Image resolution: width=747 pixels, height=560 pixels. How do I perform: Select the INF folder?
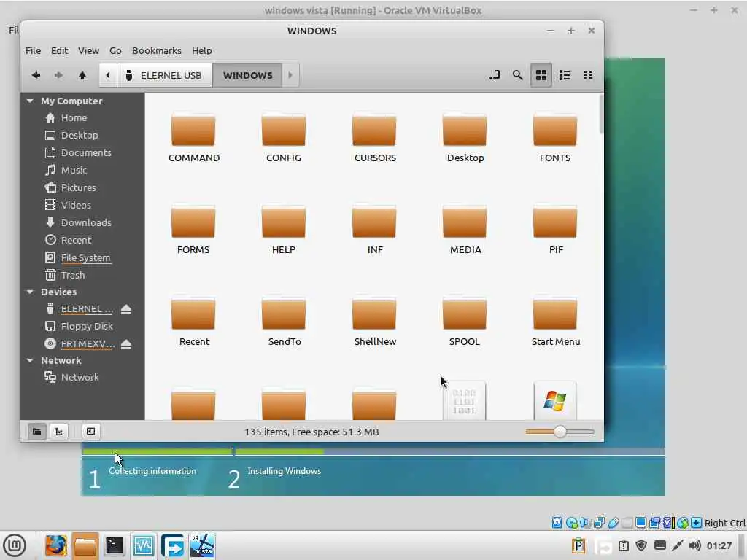(x=374, y=230)
